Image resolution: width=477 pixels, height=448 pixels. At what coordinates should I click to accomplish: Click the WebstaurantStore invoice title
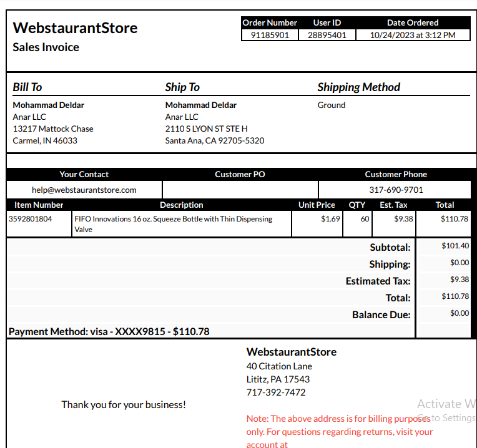coord(75,28)
